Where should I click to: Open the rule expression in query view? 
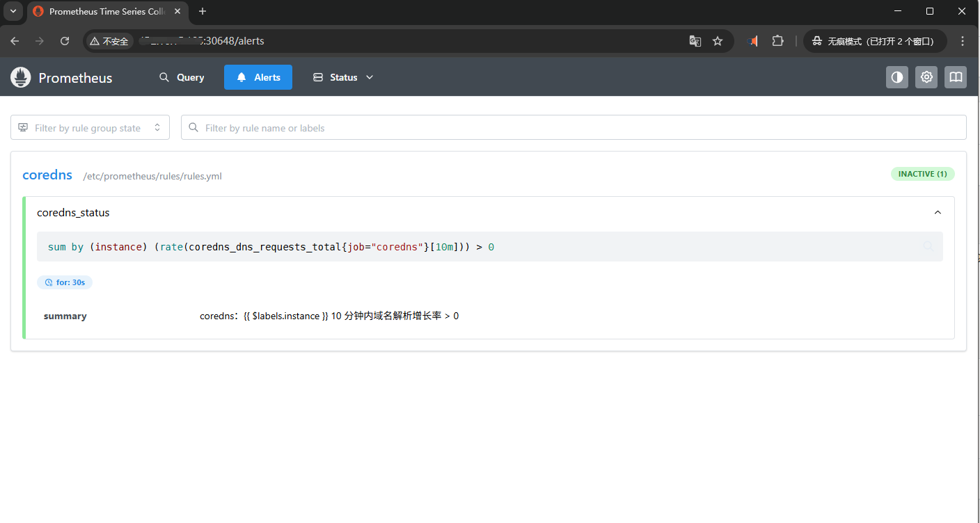click(x=928, y=247)
